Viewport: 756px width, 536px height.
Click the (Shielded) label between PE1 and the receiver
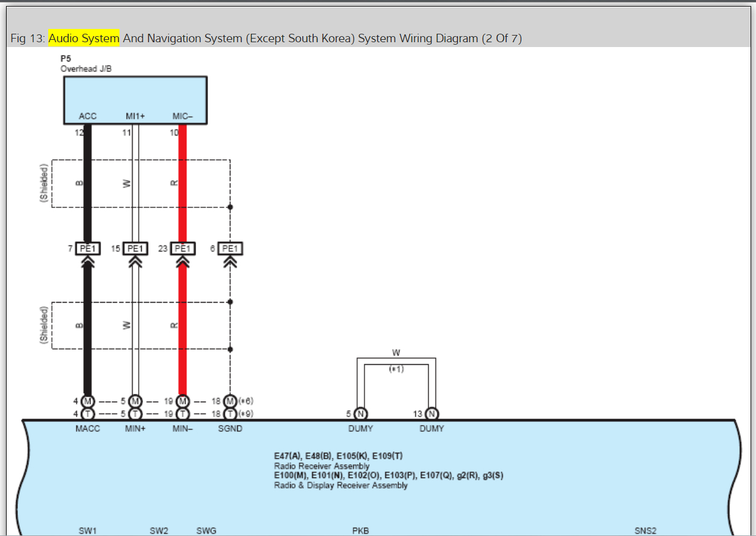[44, 326]
